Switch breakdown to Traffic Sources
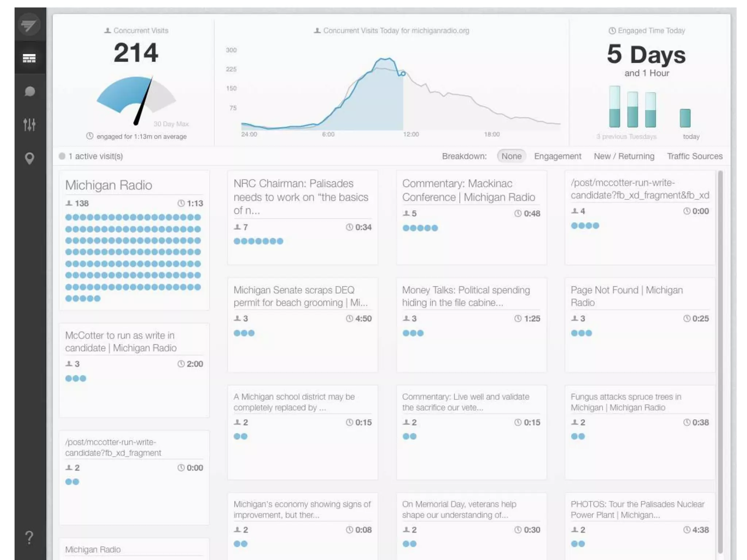 pos(694,156)
